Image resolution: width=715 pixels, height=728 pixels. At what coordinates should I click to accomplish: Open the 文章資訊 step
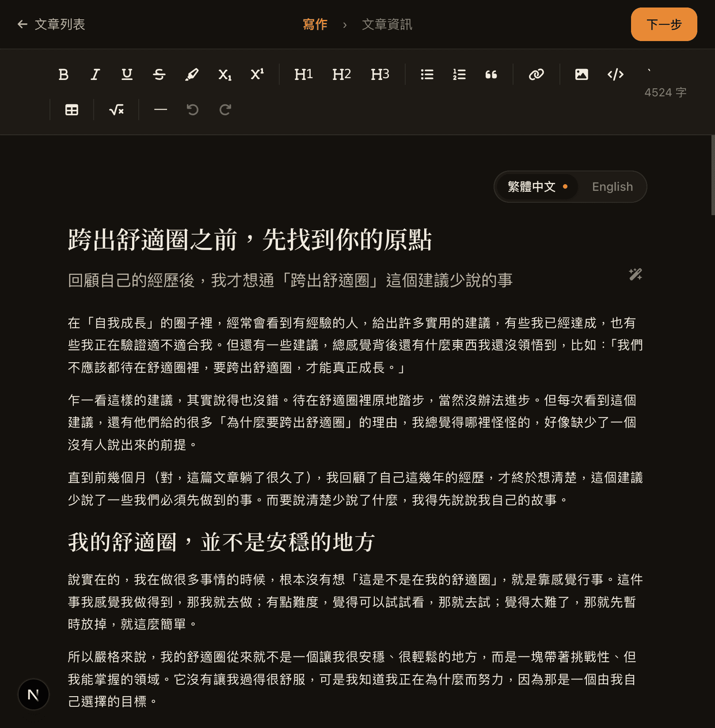[x=387, y=24]
